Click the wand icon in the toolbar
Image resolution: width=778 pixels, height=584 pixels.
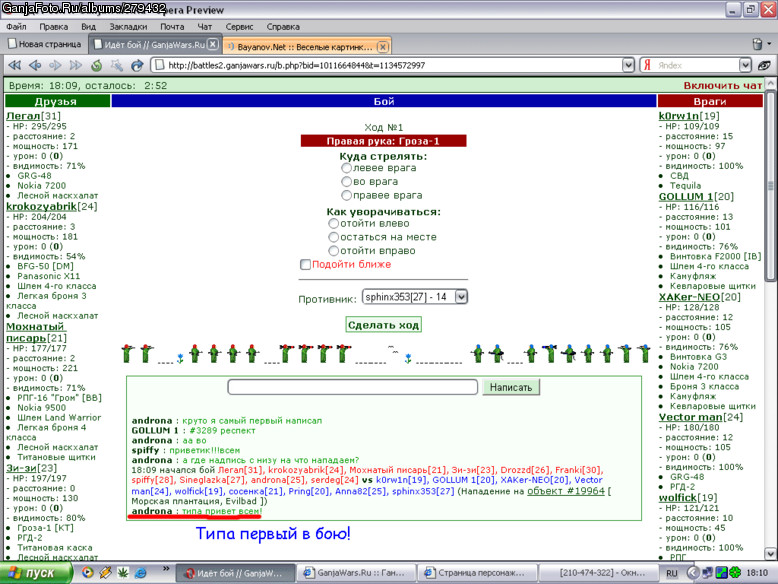[117, 65]
